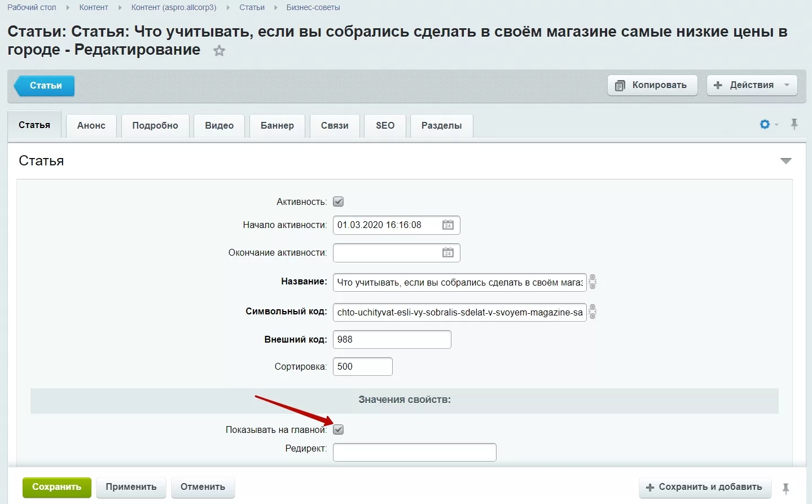Viewport: 812px width, 504px height.
Task: Click into the Внешний код field
Action: pyautogui.click(x=392, y=339)
